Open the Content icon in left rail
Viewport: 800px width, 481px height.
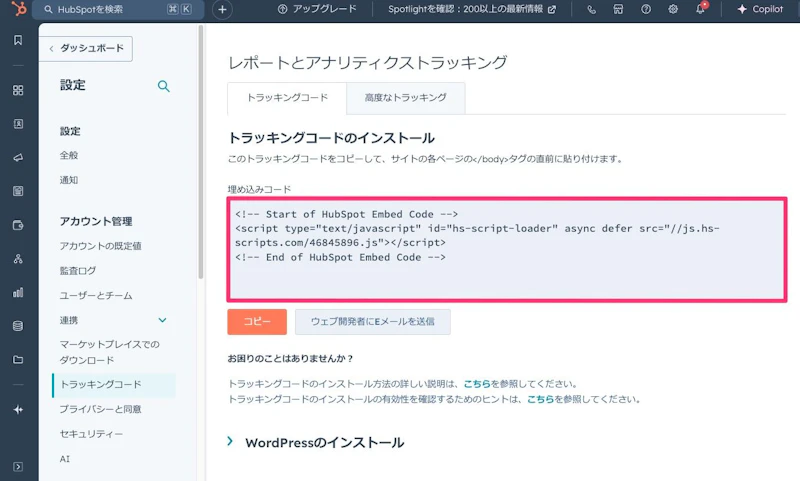point(18,191)
